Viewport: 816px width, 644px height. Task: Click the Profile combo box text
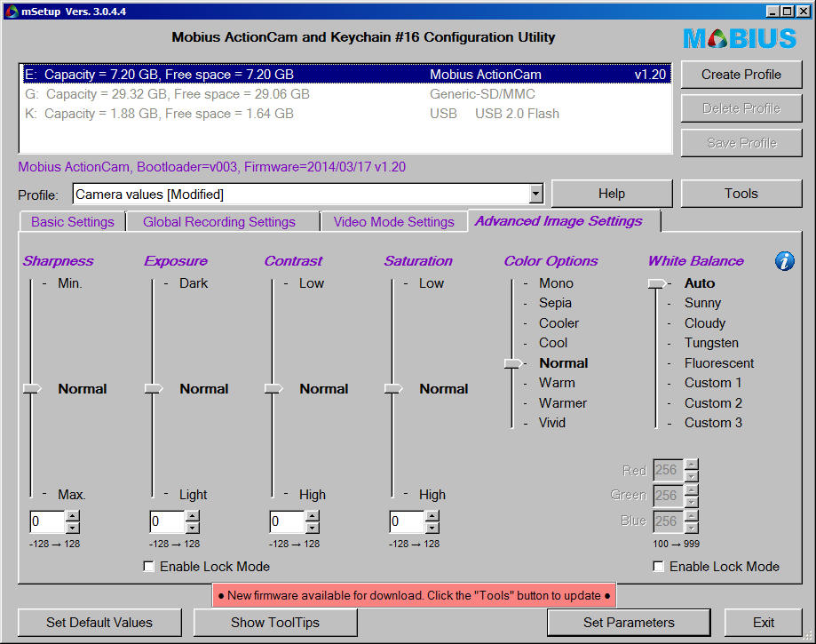(x=149, y=195)
